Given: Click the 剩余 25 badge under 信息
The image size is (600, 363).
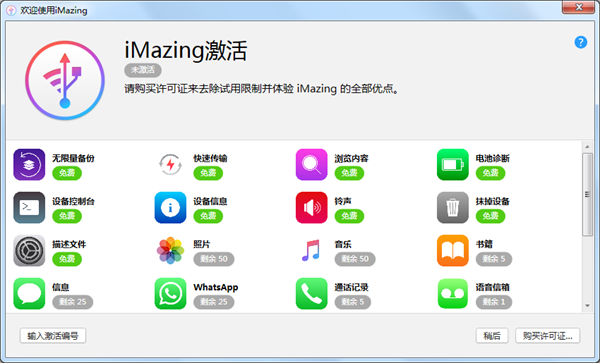Looking at the screenshot, I should pyautogui.click(x=72, y=302).
